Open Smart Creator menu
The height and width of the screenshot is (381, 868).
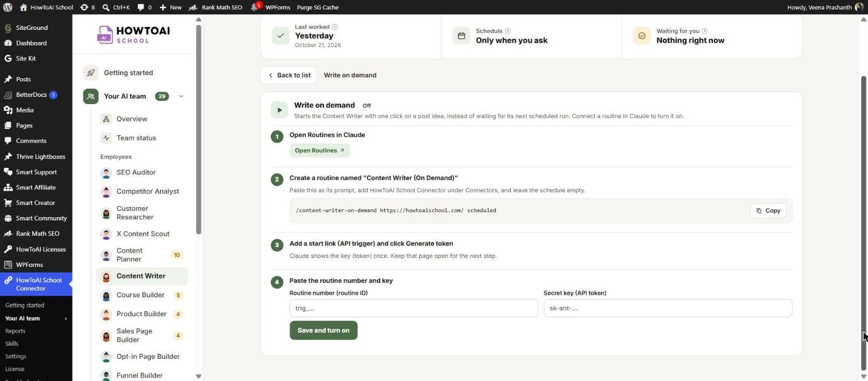[x=36, y=203]
